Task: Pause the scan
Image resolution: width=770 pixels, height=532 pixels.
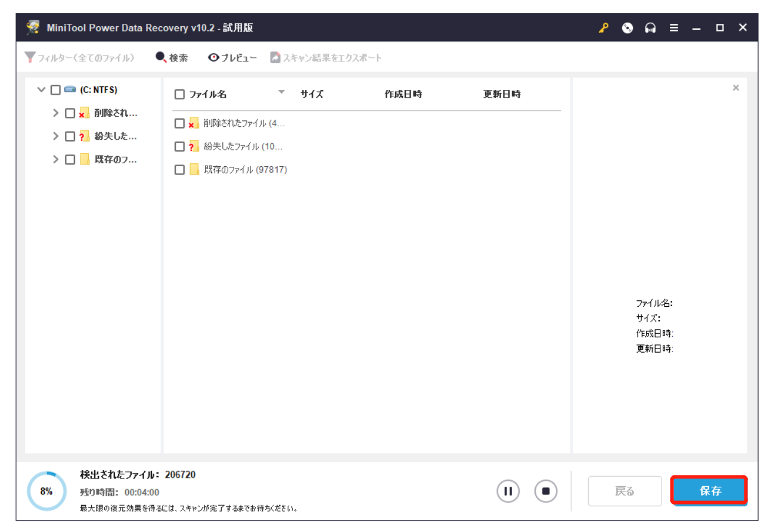Action: click(508, 491)
